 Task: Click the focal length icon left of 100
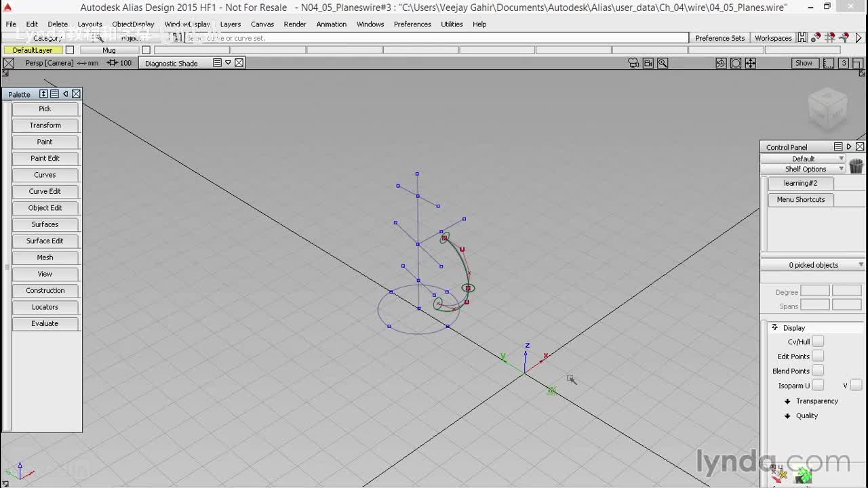113,63
